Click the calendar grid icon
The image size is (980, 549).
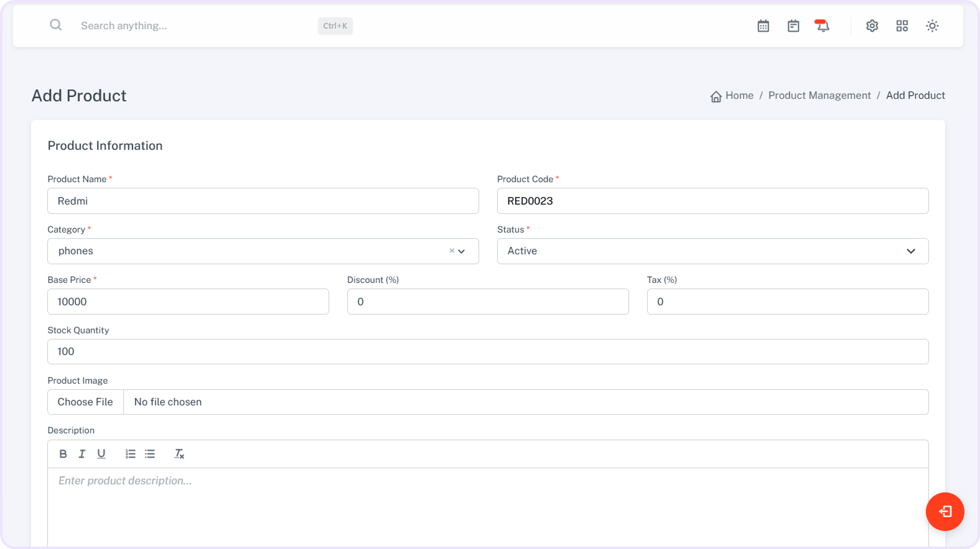pos(763,25)
